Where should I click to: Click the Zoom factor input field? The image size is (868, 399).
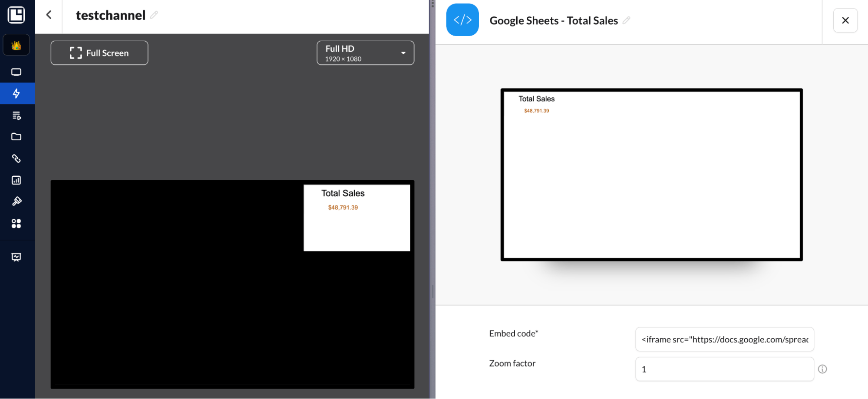point(724,369)
